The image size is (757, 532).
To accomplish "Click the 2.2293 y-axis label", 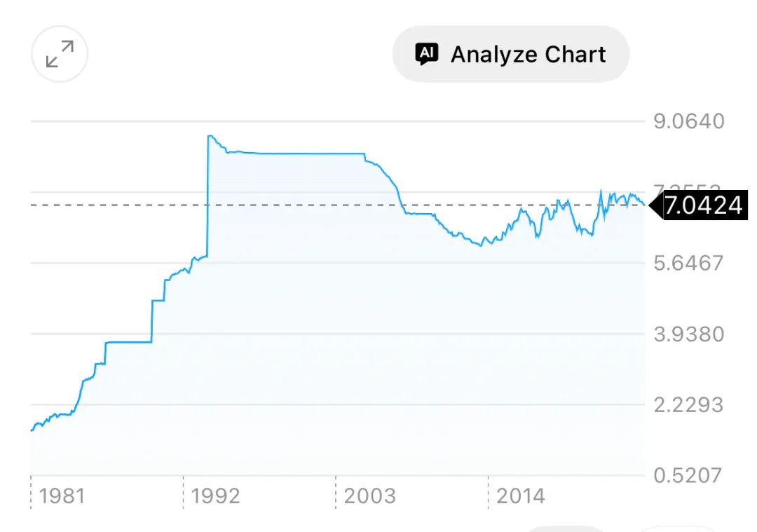I will (689, 404).
